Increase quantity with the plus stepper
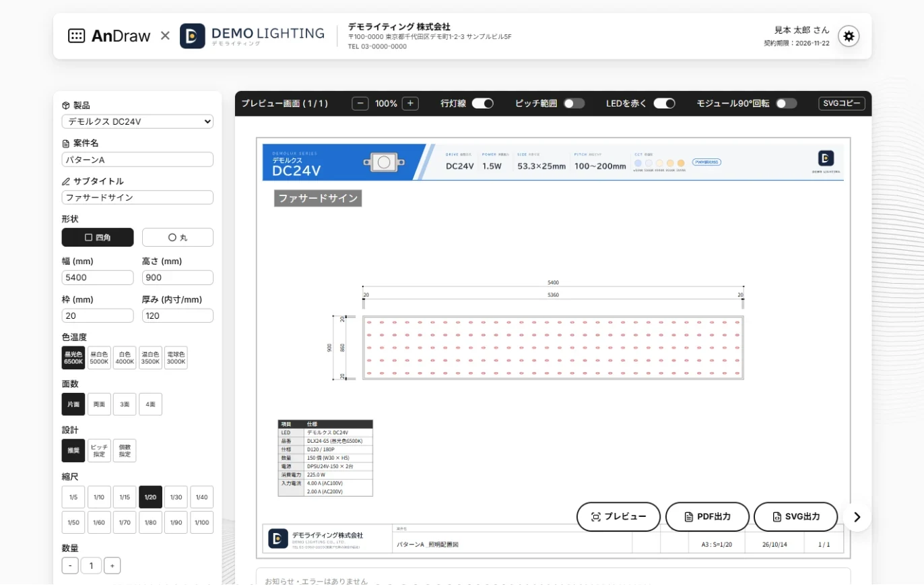This screenshot has width=924, height=585. click(112, 565)
